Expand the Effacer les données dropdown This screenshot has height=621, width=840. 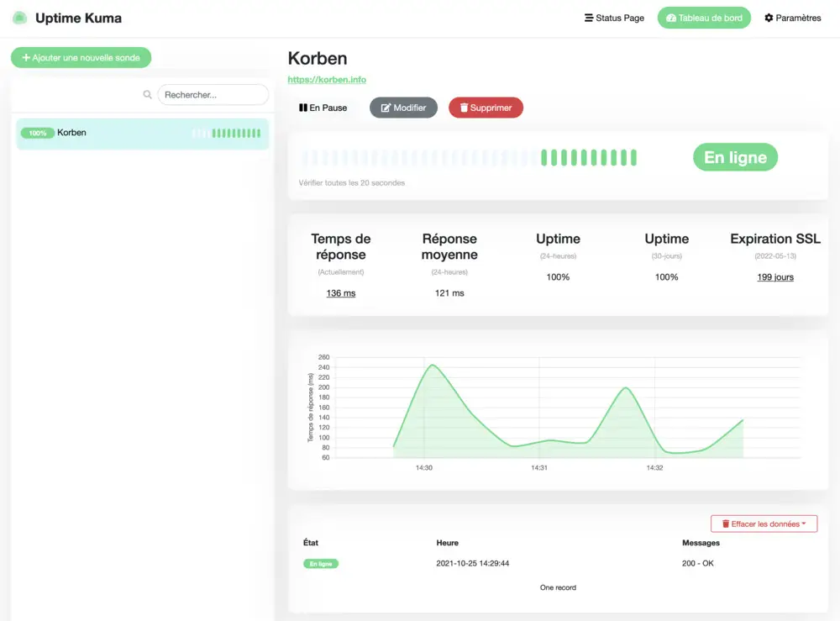(764, 524)
